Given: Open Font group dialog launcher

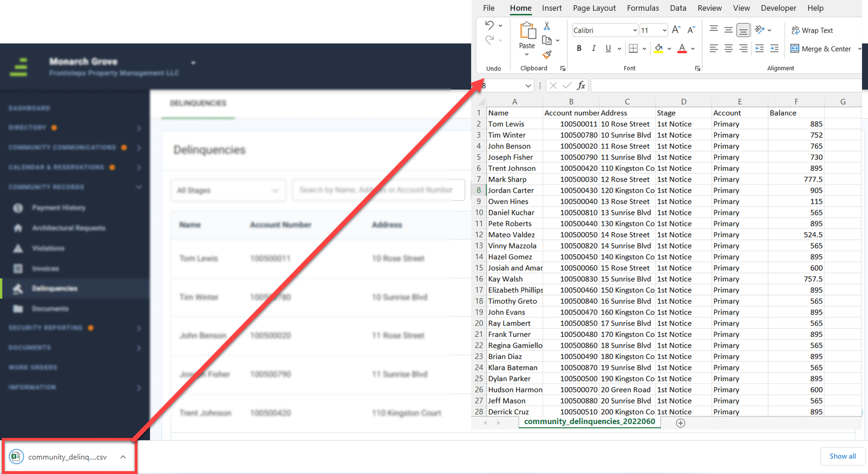Looking at the screenshot, I should pos(698,68).
